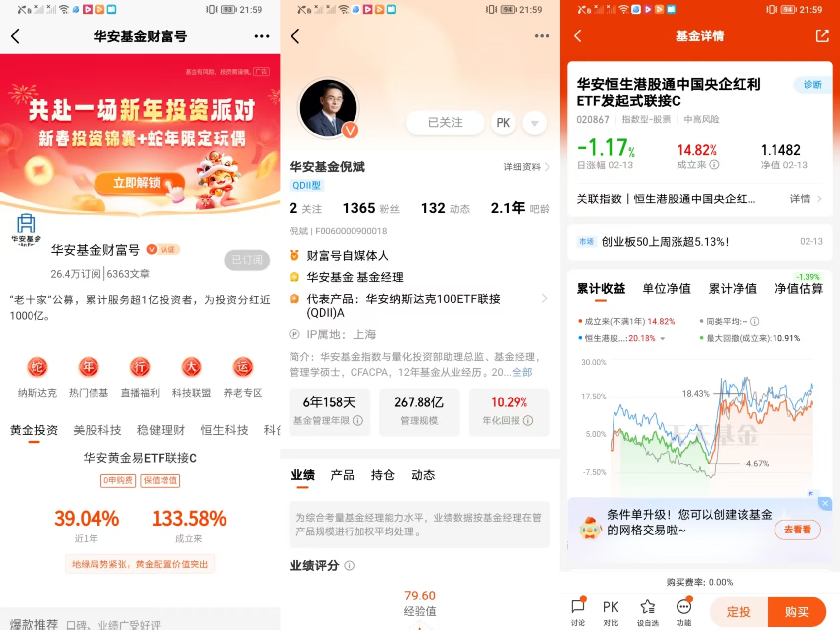Screen dimensions: 840x630
Task: Tap info icon beside 业绩评分
Action: click(x=349, y=565)
